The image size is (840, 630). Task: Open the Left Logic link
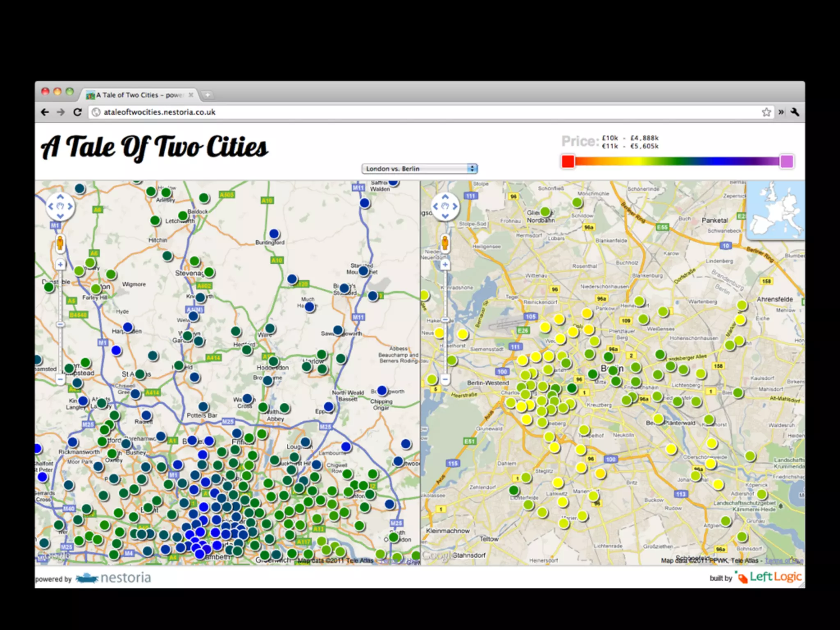(x=770, y=577)
